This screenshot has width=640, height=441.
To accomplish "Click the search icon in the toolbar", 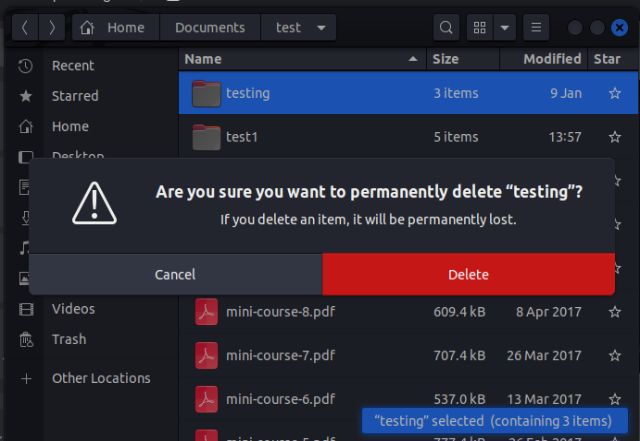I will pyautogui.click(x=447, y=28).
